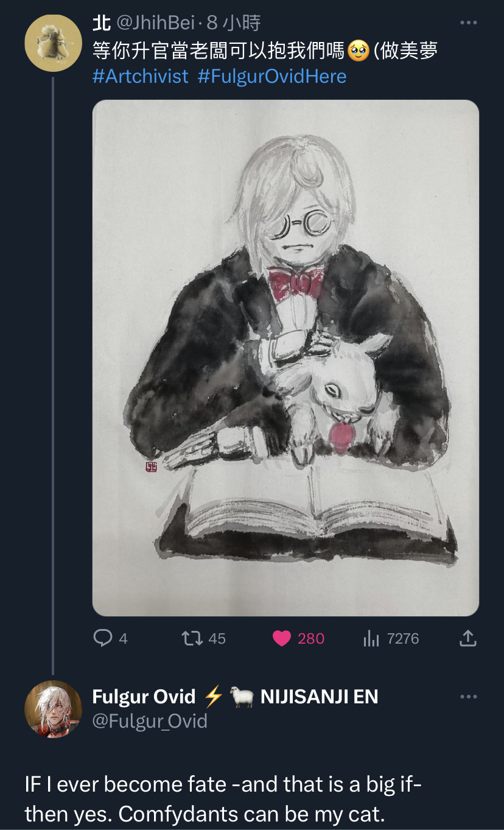Image resolution: width=504 pixels, height=830 pixels.
Task: Open the #FulgurOvidHere hashtag
Action: (272, 76)
